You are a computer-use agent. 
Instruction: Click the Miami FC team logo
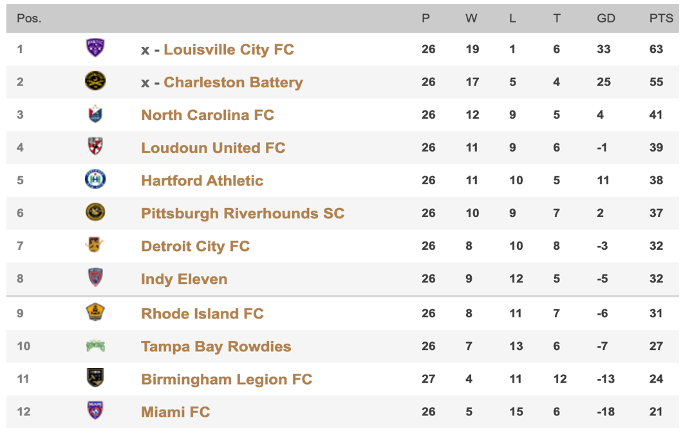(95, 411)
